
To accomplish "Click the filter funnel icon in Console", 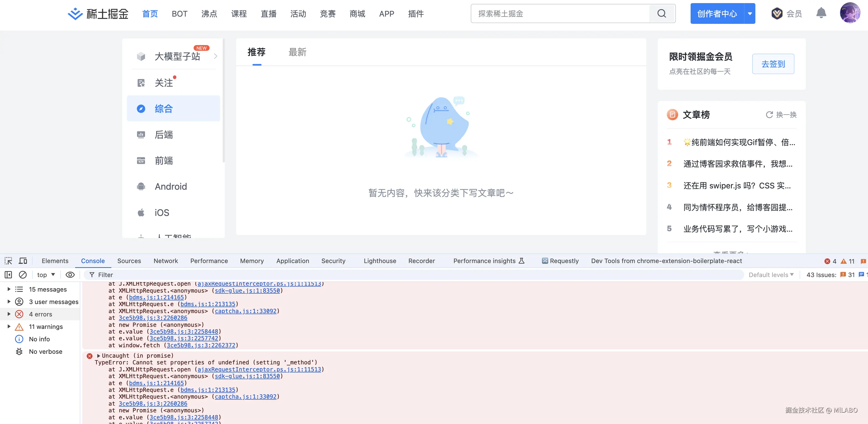I will click(x=92, y=274).
